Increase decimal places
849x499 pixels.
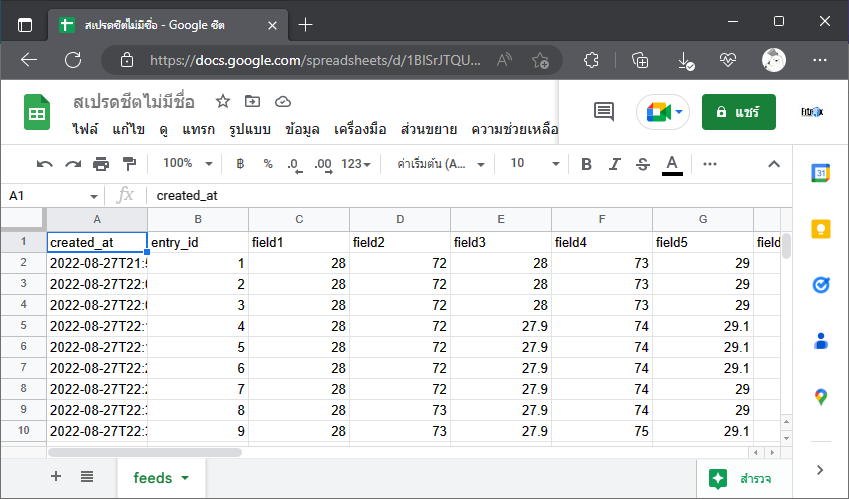[x=323, y=165]
